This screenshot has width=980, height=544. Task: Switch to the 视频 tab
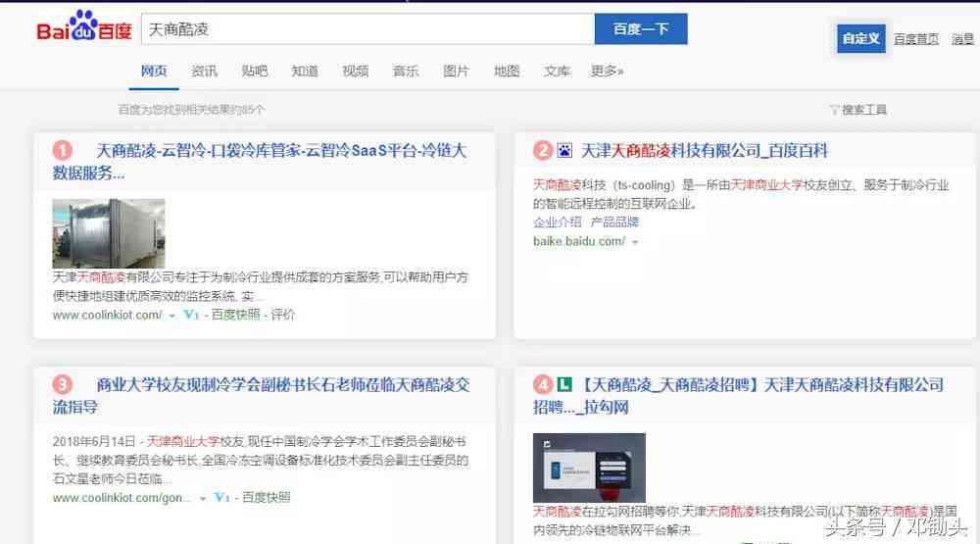click(355, 72)
